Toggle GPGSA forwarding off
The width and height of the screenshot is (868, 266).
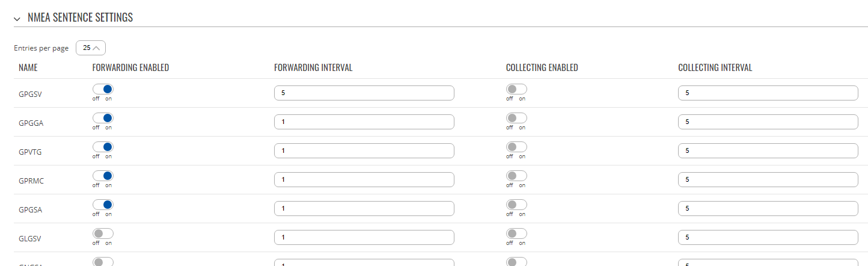pos(103,205)
